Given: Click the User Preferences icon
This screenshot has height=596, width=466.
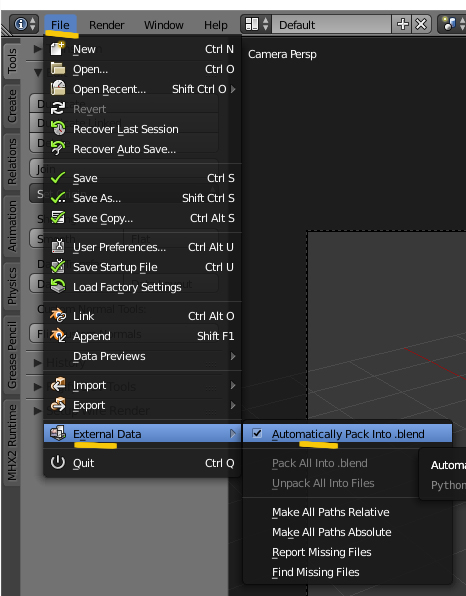Looking at the screenshot, I should (x=58, y=247).
